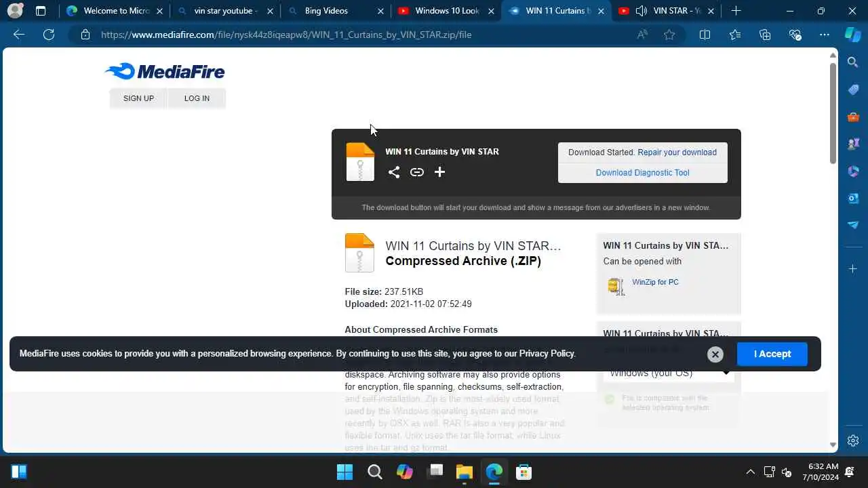Open the Browser essentials icon
Viewport: 868px width, 488px height.
click(x=795, y=35)
